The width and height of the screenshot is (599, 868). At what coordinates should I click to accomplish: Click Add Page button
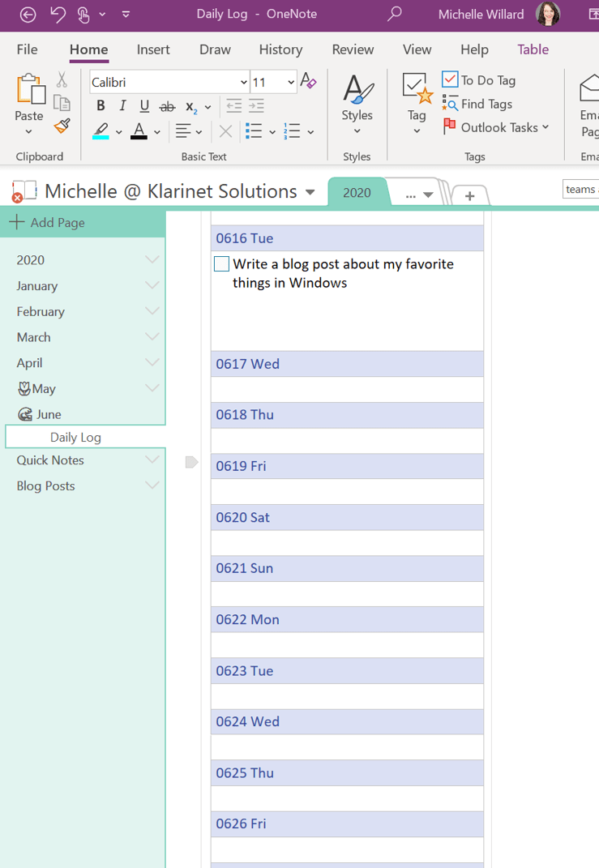(47, 222)
